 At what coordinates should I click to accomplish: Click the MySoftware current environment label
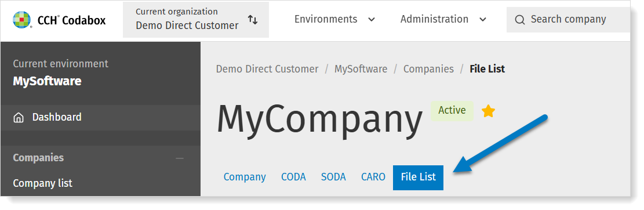tap(47, 81)
